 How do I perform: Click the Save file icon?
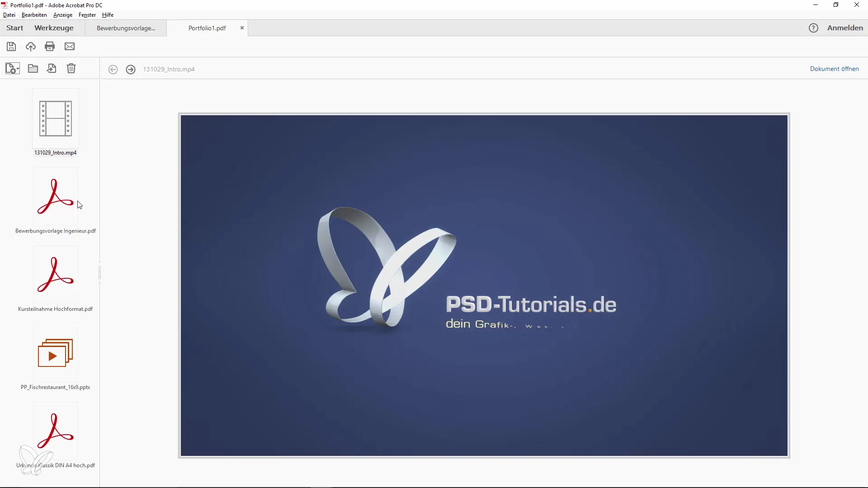(11, 47)
